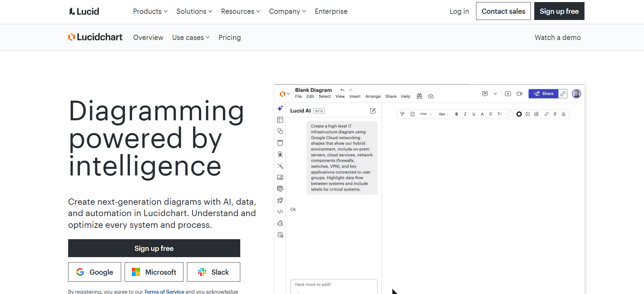The image size is (644, 294).
Task: Toggle bold formatting
Action: point(456,114)
